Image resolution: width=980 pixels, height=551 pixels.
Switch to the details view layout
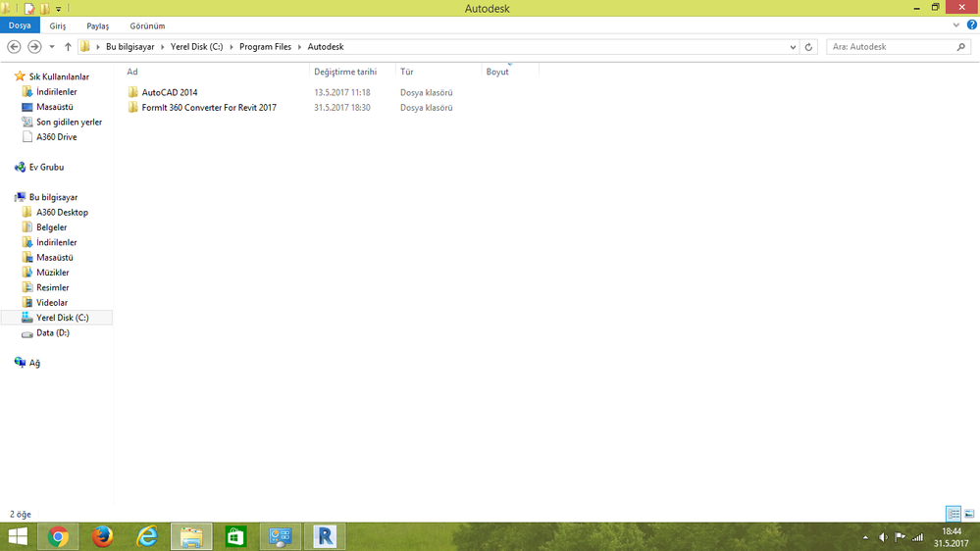[x=954, y=514]
